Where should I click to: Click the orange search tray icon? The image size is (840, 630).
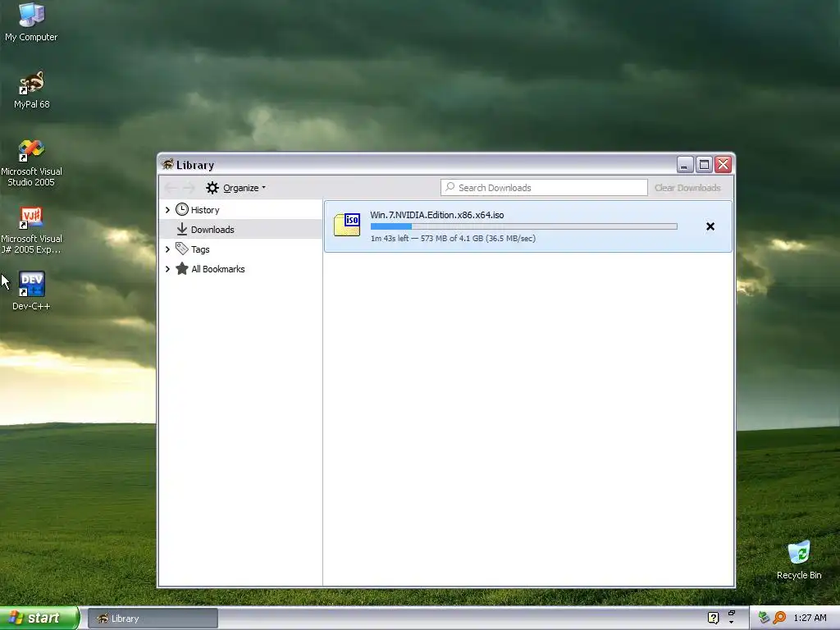click(779, 618)
